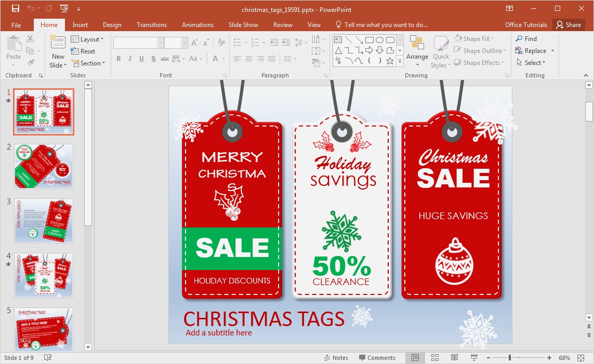Open the Animations tab
This screenshot has height=364, width=594.
197,25
